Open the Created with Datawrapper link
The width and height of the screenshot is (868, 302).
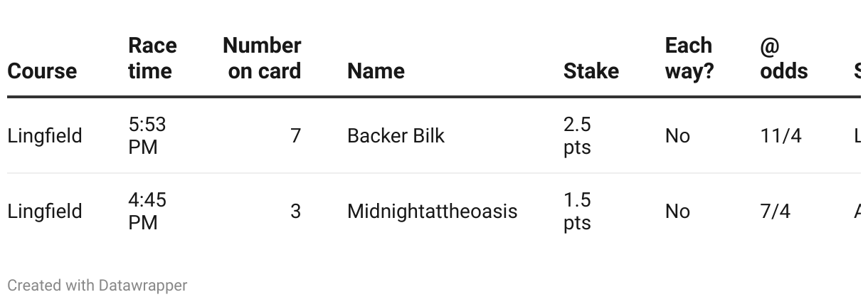coord(97,286)
